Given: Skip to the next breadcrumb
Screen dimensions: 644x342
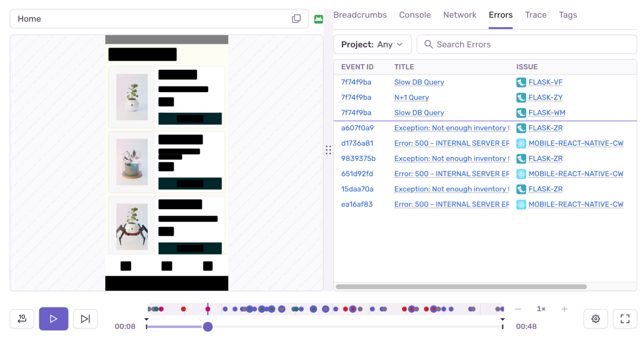Looking at the screenshot, I should (85, 319).
